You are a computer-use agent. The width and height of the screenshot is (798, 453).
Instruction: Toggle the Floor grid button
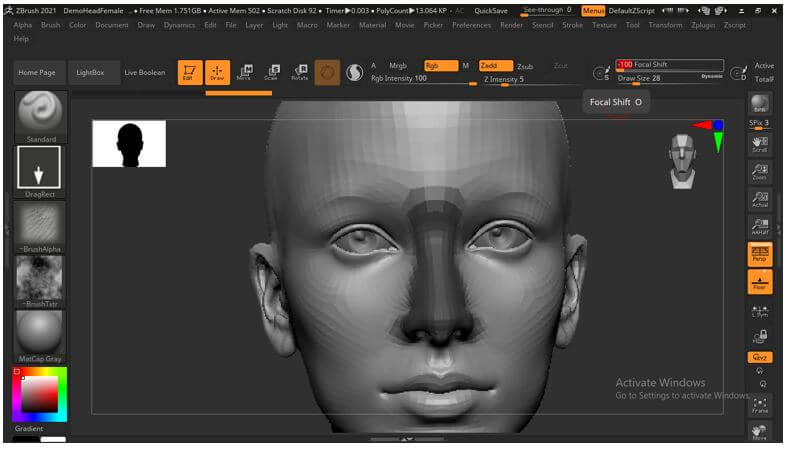760,282
